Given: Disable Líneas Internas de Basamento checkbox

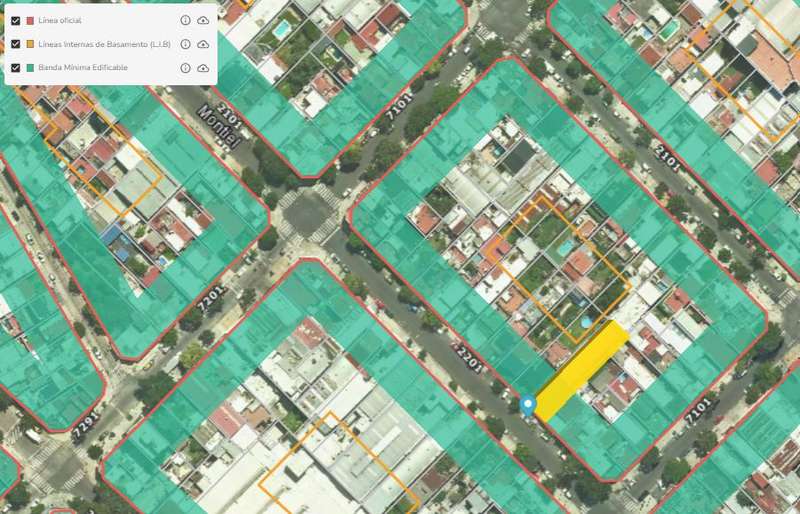Looking at the screenshot, I should tap(15, 44).
